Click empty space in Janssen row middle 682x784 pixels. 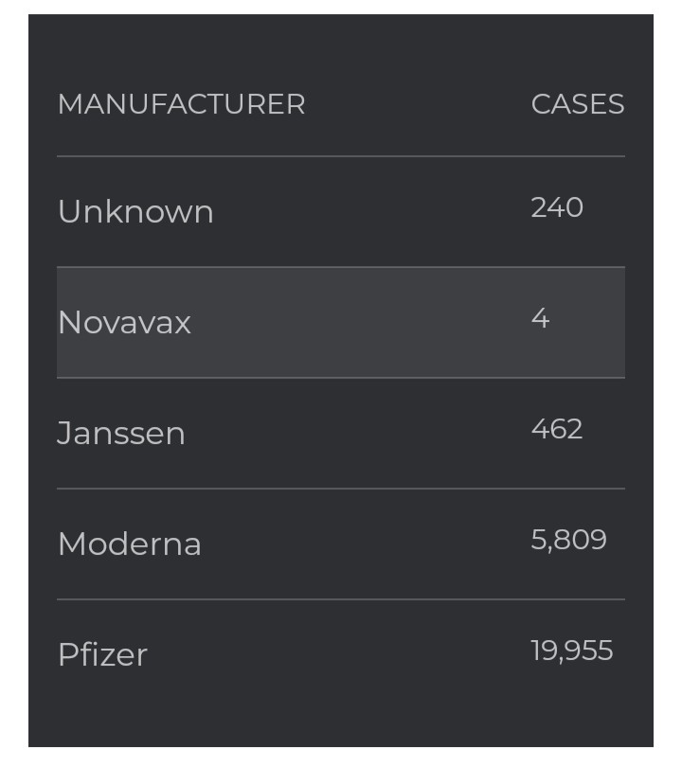[x=358, y=434]
